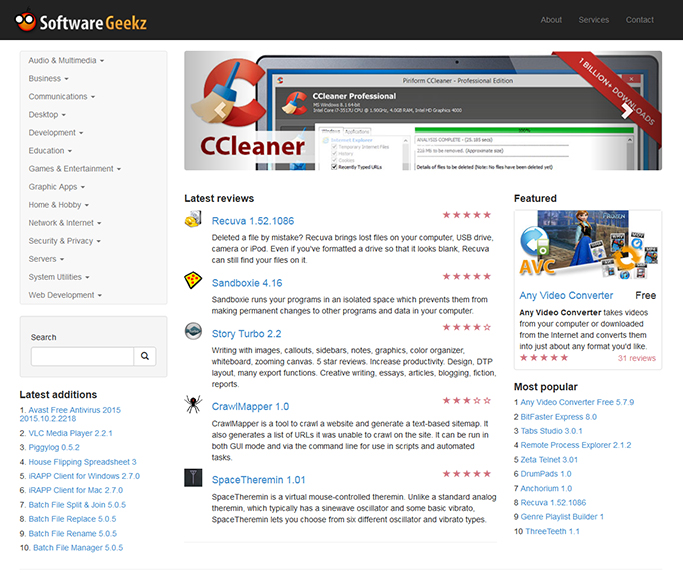
Task: Open Batch File Split & Join 5.0.5
Action: 77,505
